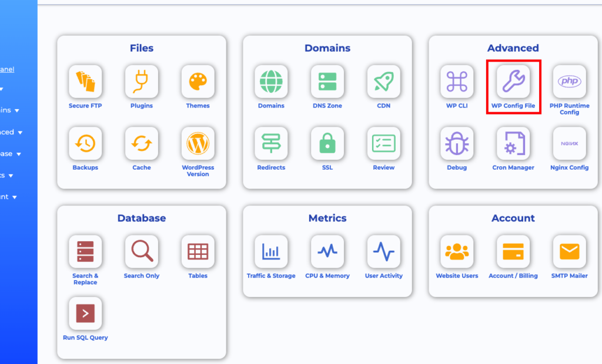
Task: Expand the sidebar menu ending in 'ced'
Action: point(11,132)
